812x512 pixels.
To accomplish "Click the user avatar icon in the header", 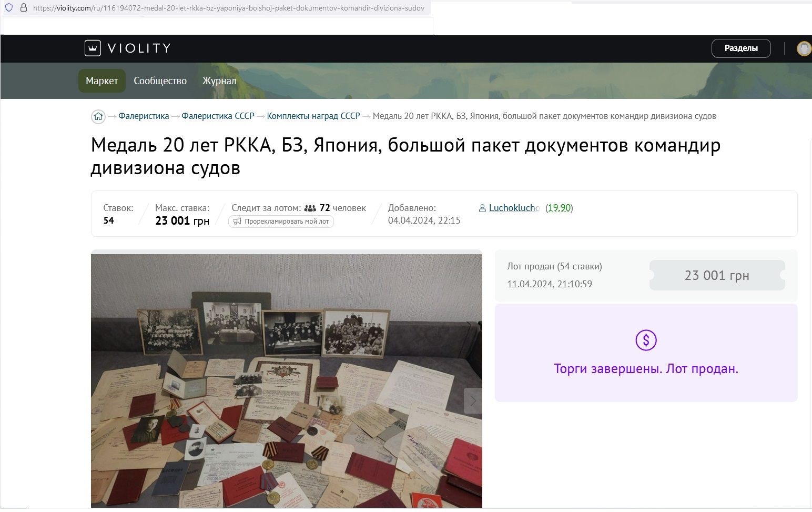I will coord(804,48).
